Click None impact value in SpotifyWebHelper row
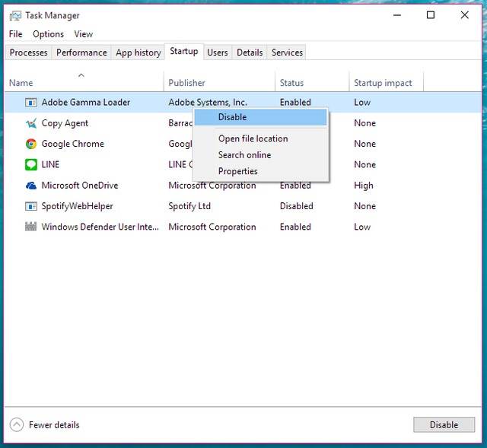This screenshot has width=487, height=448. [365, 206]
